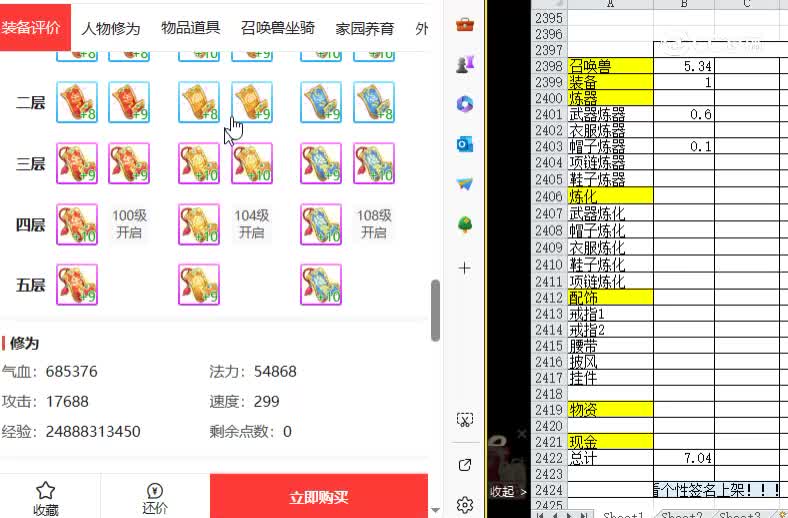Switch to 物品道具 tab
The image size is (788, 518).
click(190, 28)
